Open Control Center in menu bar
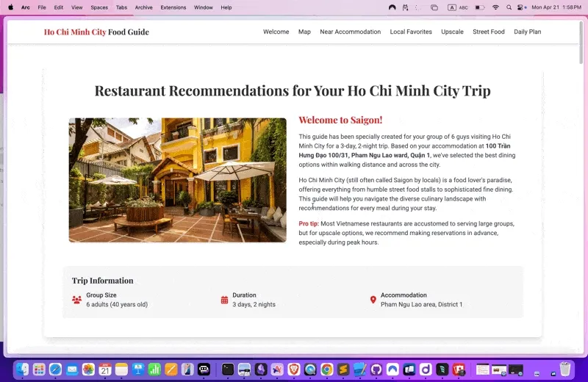588x382 pixels. pyautogui.click(x=522, y=7)
